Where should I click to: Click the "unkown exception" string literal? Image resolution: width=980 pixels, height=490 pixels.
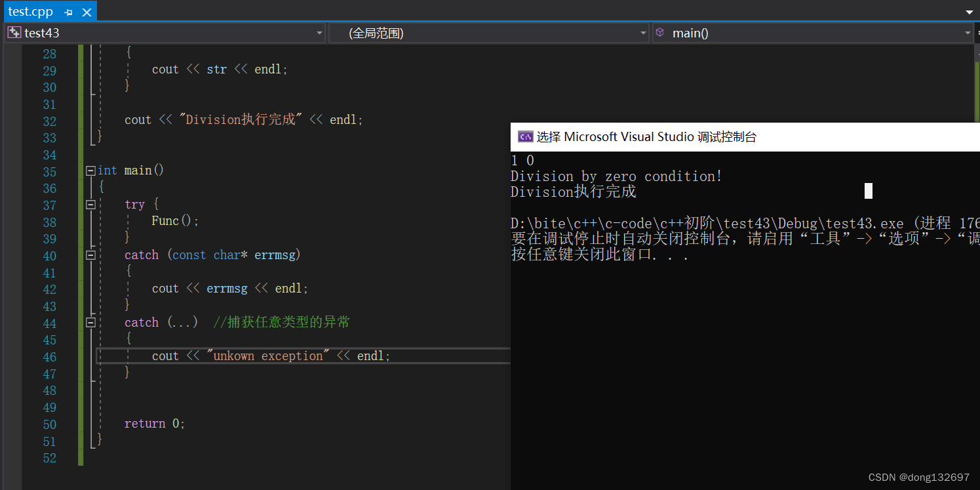click(269, 356)
